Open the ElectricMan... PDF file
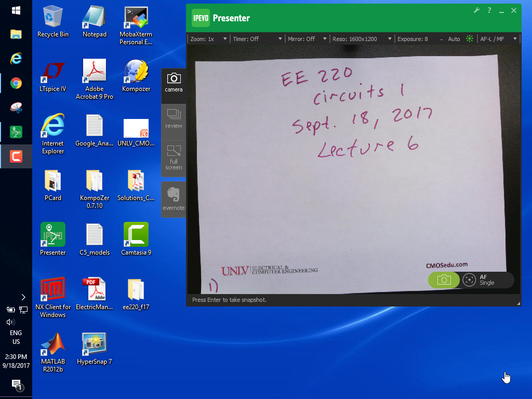This screenshot has width=532, height=399. [x=95, y=294]
